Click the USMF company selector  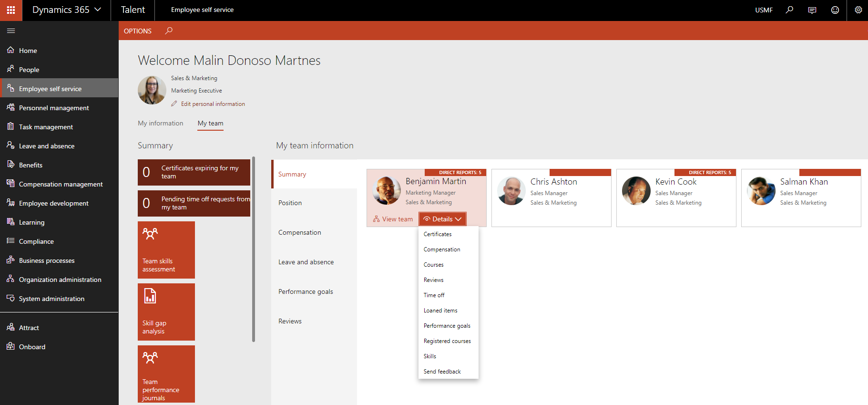point(764,10)
